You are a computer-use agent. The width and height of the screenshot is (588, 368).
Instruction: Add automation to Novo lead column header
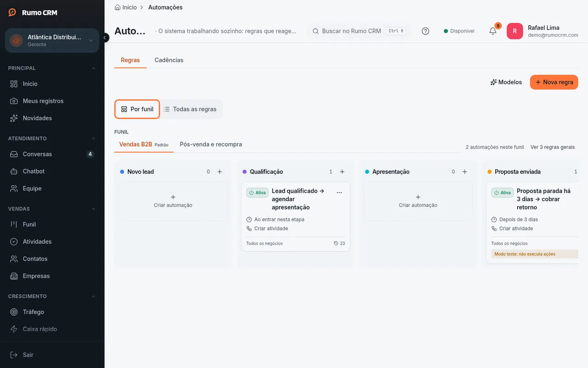220,172
